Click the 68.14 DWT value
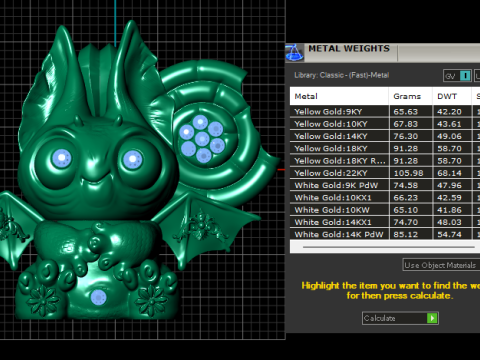This screenshot has width=480, height=360. tap(449, 173)
